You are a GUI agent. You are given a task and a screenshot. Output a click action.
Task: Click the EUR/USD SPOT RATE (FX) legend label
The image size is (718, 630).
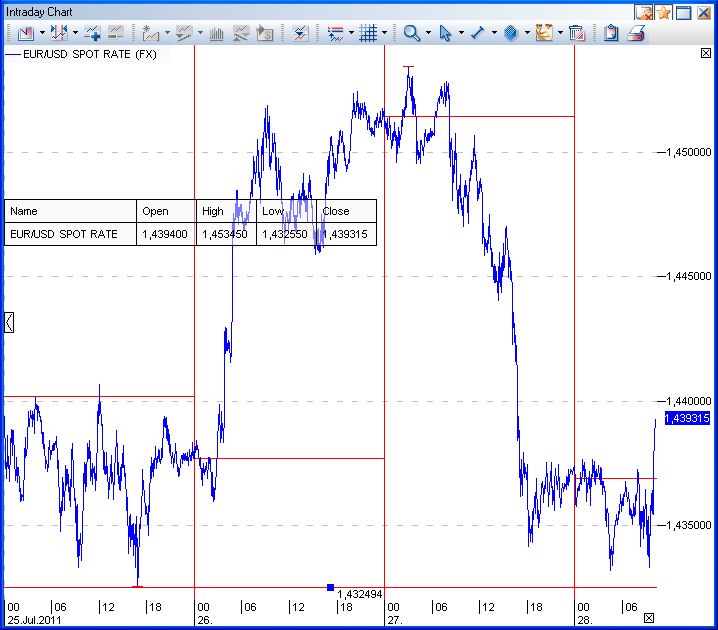(x=90, y=54)
